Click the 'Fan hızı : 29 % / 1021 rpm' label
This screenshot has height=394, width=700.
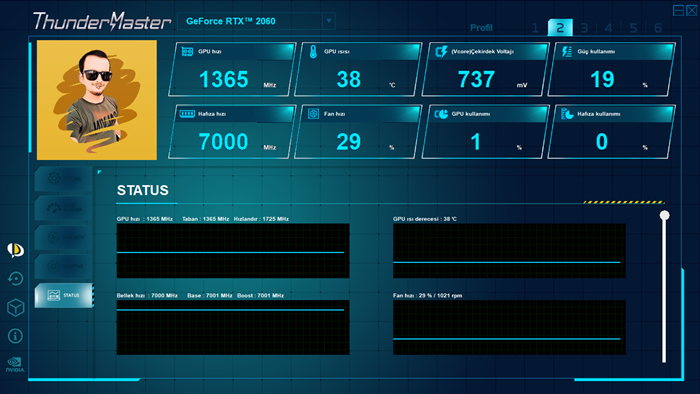[427, 296]
